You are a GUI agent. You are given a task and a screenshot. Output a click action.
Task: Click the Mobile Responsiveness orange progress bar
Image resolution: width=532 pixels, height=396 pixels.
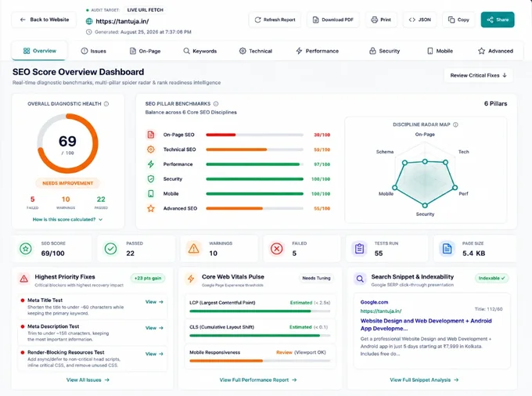click(x=226, y=361)
